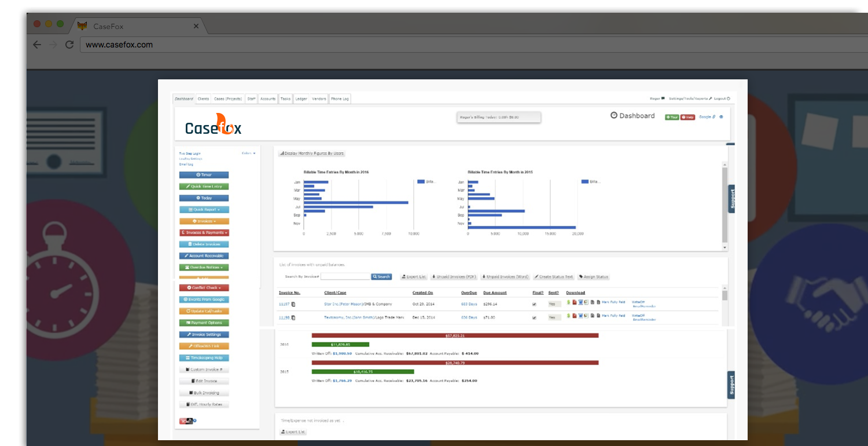Open the Overdue Notices dropdown
The height and width of the screenshot is (446, 868).
[204, 267]
